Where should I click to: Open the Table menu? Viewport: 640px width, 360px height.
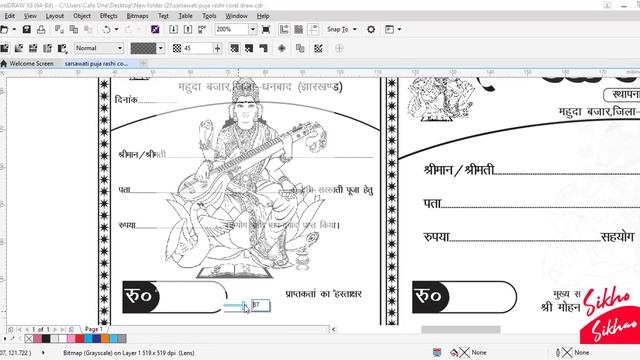tap(185, 16)
